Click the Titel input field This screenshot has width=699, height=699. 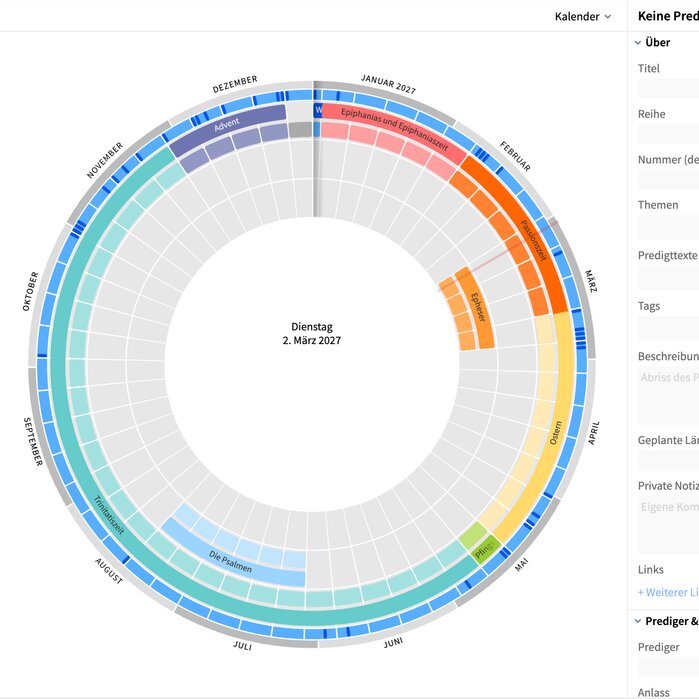(668, 89)
